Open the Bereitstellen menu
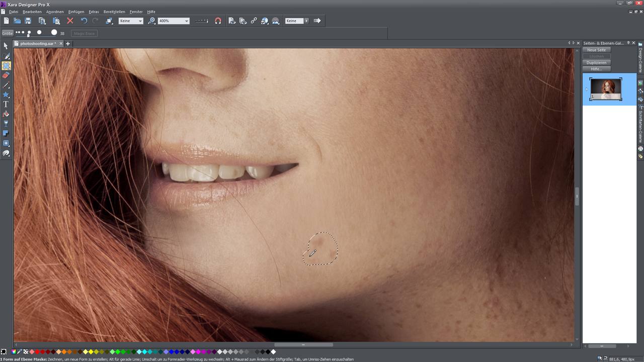Viewport: 644px width, 362px height. point(114,12)
